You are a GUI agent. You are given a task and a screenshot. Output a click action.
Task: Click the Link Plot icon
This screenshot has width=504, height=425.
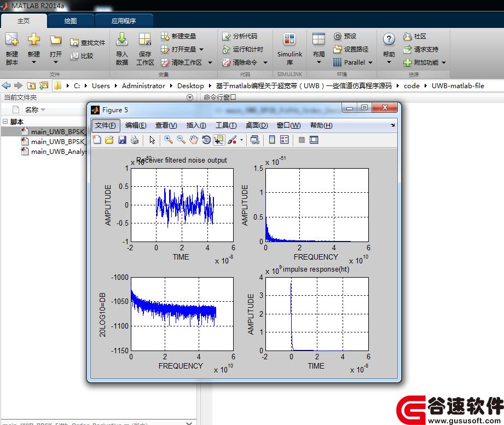pos(255,140)
